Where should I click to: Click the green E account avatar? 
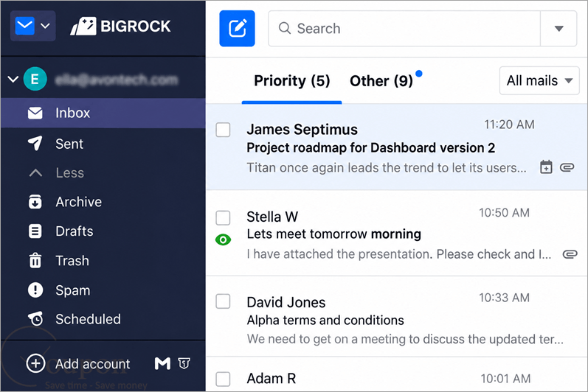click(35, 79)
